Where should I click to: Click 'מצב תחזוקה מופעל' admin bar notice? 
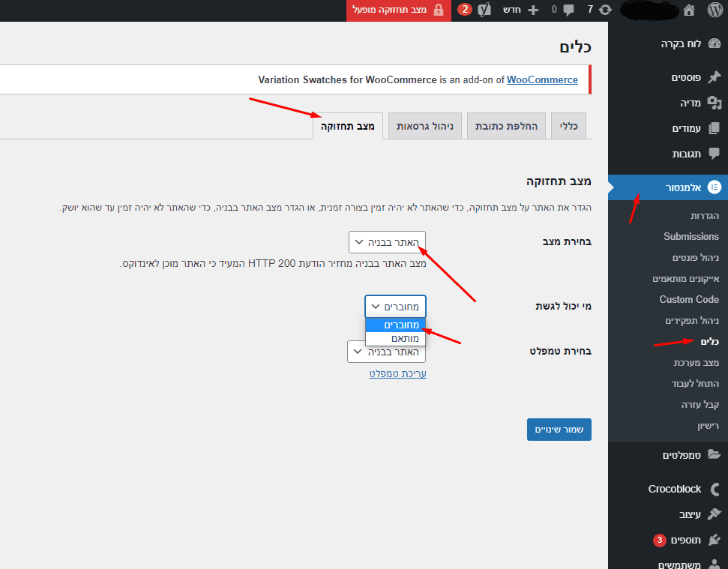[x=399, y=10]
